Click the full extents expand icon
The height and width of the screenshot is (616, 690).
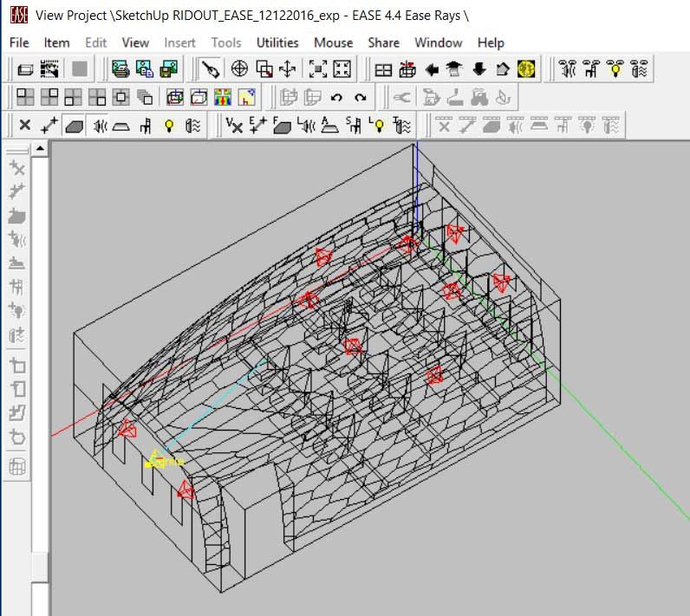click(x=342, y=69)
